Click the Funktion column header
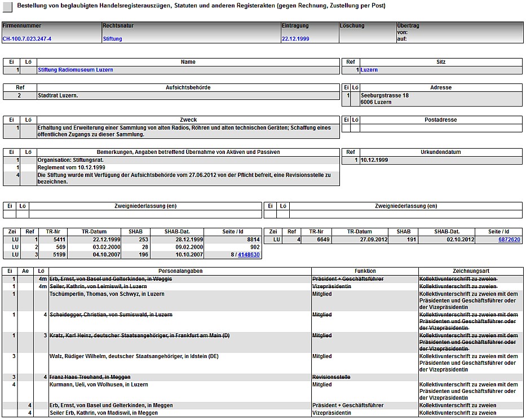The width and height of the screenshot is (526, 420). pyautogui.click(x=365, y=271)
